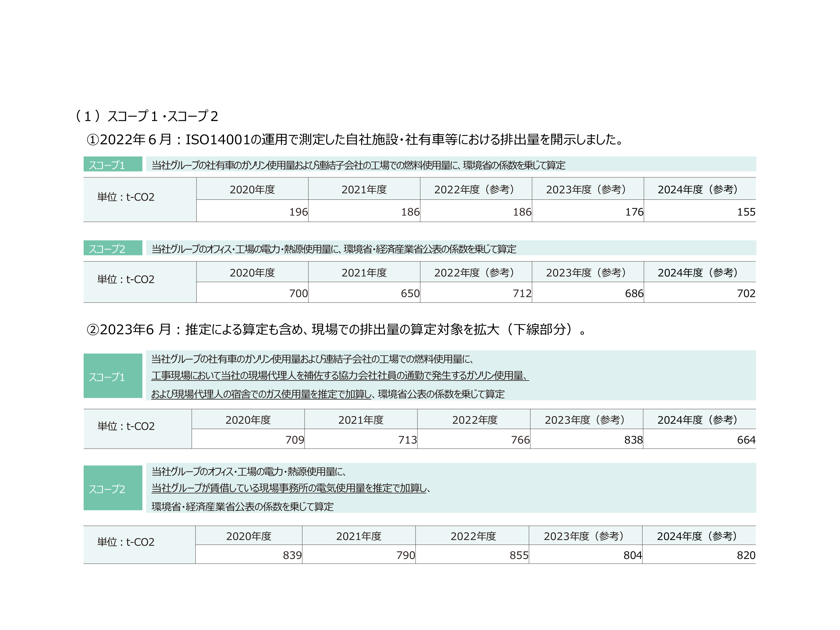840x630 pixels.
Task: Click the 2022年度（参考） header above 712
Action: coord(476,272)
